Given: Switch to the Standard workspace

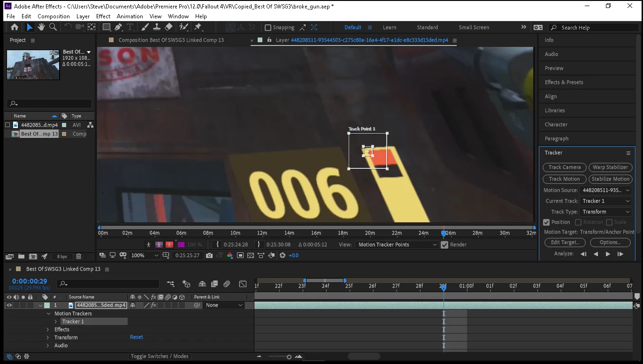Looking at the screenshot, I should point(427,28).
